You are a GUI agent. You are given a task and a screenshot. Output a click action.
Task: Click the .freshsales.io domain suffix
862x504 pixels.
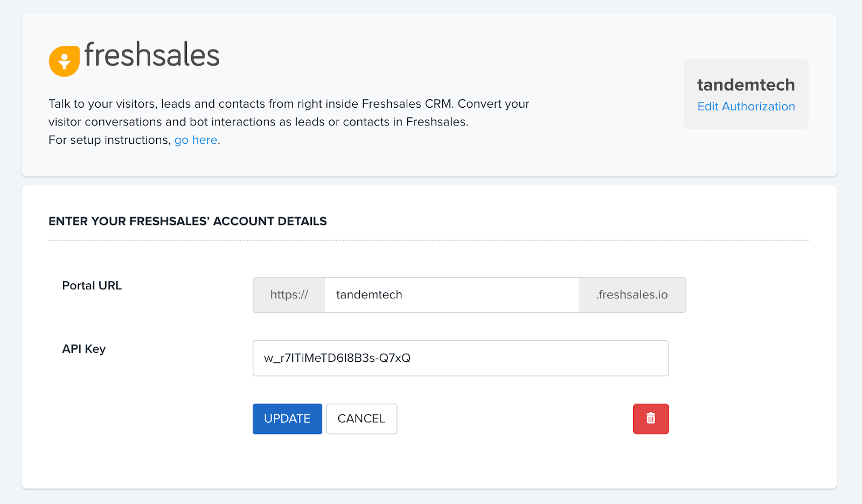(x=632, y=295)
